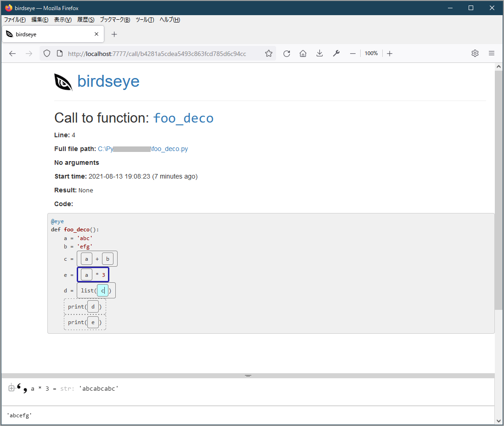504x426 pixels.
Task: Minimize the Firefox window
Action: [450, 8]
